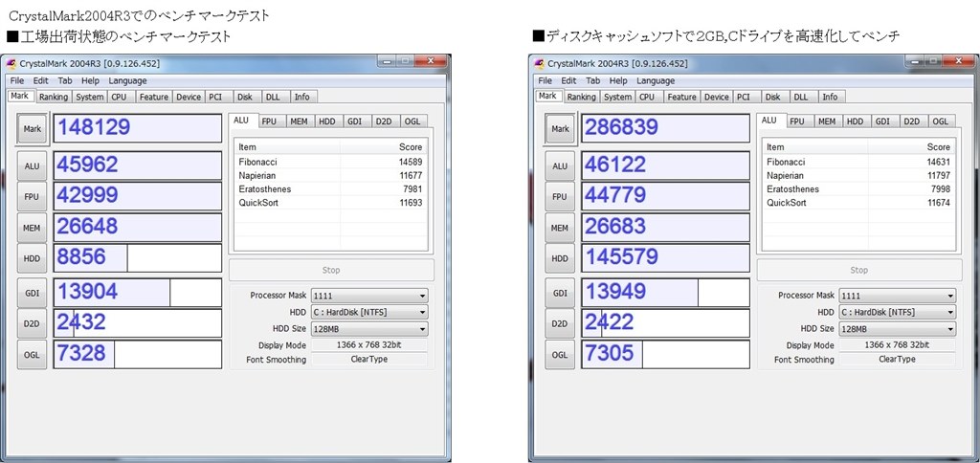
Task: Click Stop button in right window
Action: 859,270
